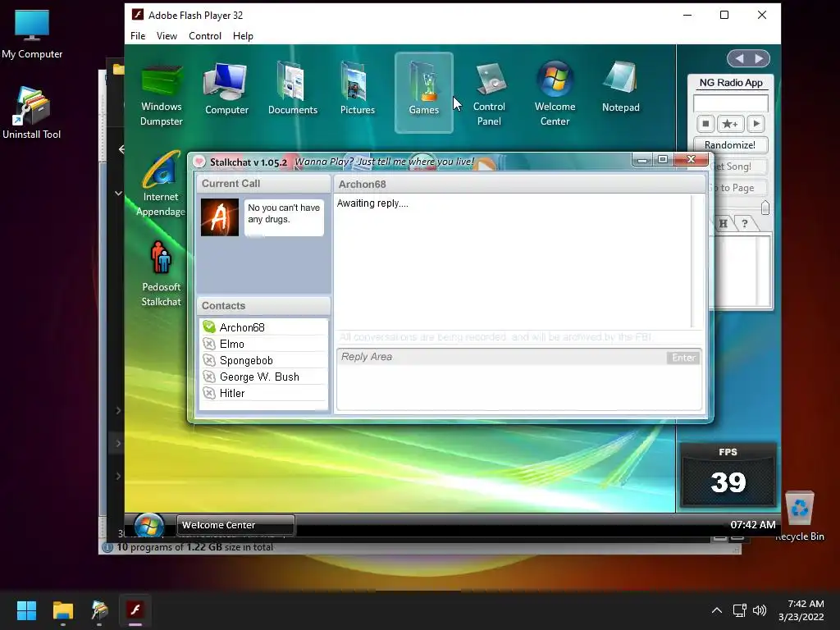
Task: Open the Computer icon in Flash desktop
Action: (226, 89)
